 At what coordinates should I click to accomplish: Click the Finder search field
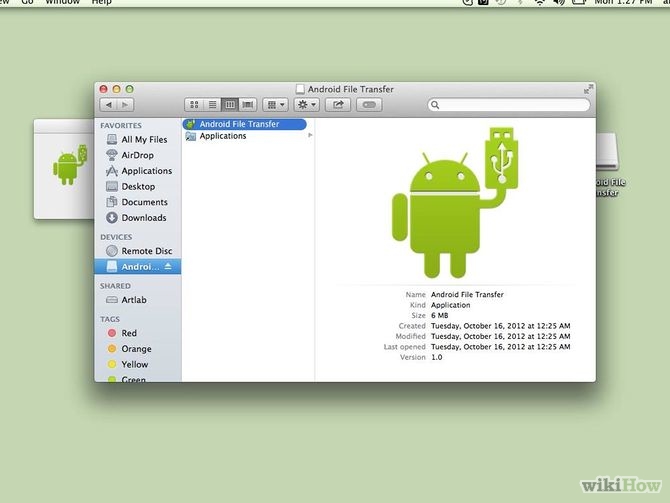pos(509,105)
